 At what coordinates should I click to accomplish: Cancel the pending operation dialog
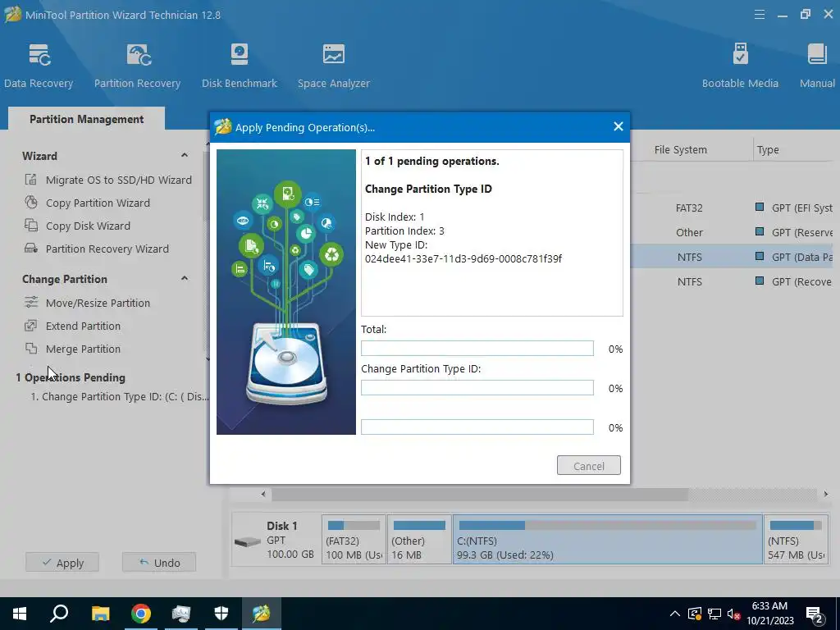589,466
